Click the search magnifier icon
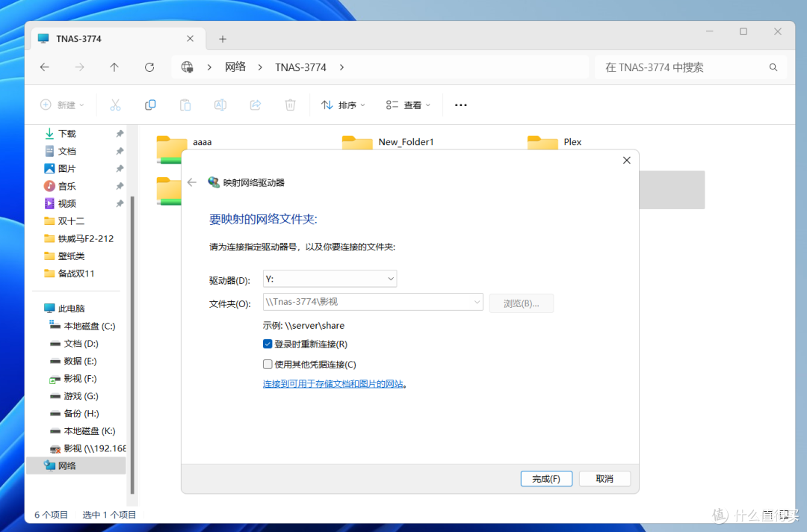 773,67
